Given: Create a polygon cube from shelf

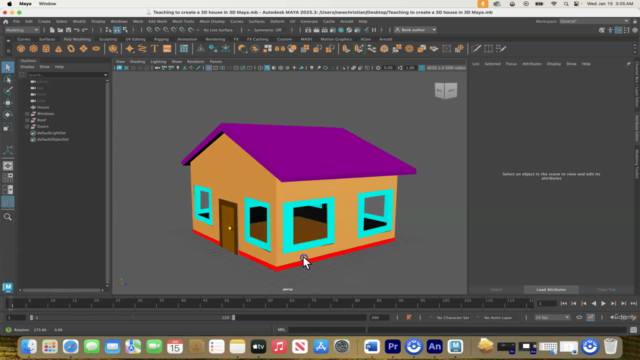Looking at the screenshot, I should pyautogui.click(x=33, y=49).
